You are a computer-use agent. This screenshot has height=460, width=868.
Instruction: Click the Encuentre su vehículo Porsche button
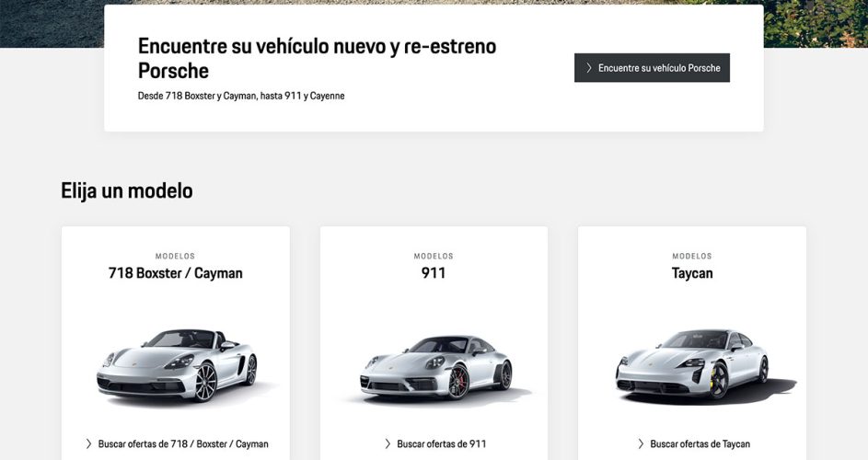(x=652, y=68)
